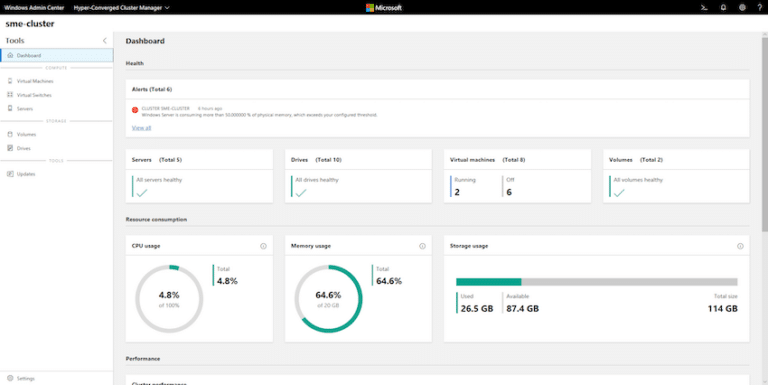Image resolution: width=768 pixels, height=385 pixels.
Task: Collapse the Tools sidebar with the chevron
Action: click(104, 41)
